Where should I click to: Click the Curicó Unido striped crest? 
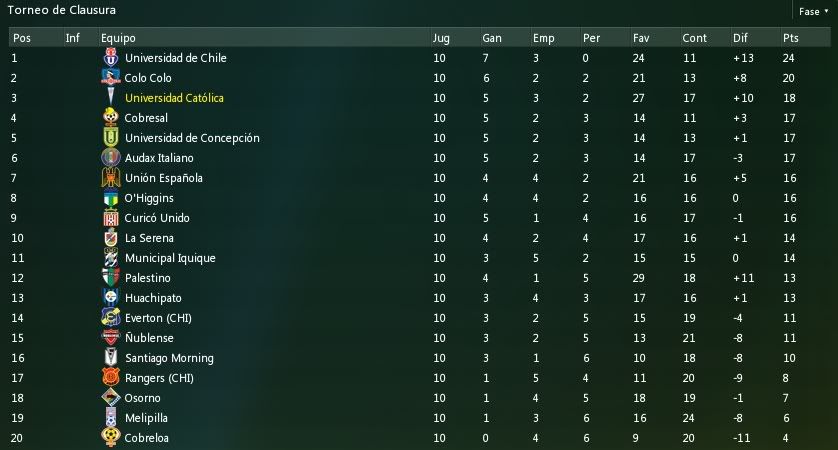111,218
